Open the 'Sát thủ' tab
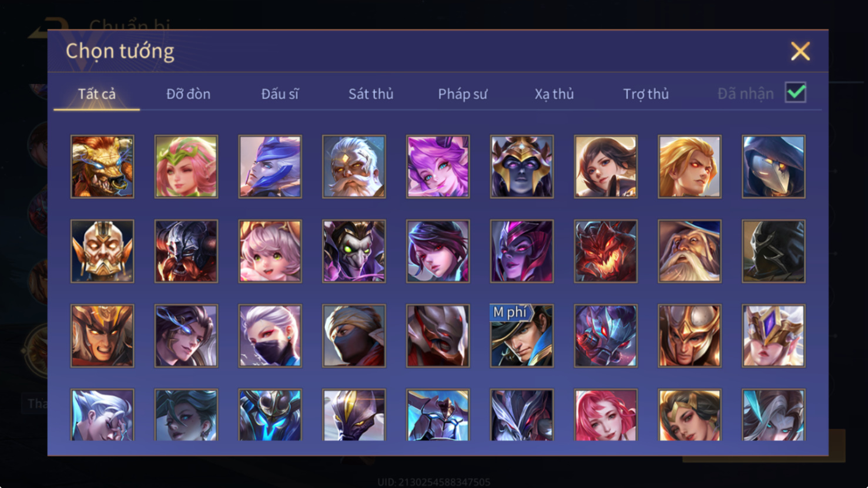Image resolution: width=868 pixels, height=488 pixels. [371, 94]
